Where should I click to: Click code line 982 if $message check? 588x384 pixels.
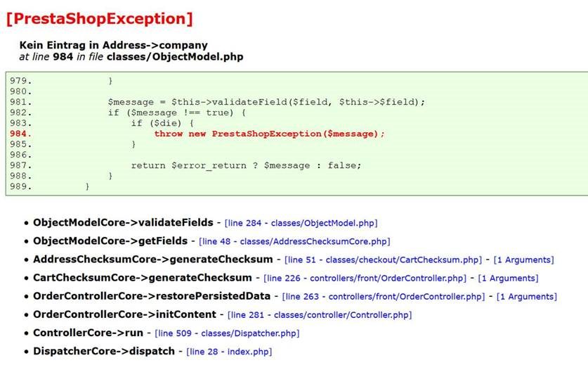[x=177, y=113]
